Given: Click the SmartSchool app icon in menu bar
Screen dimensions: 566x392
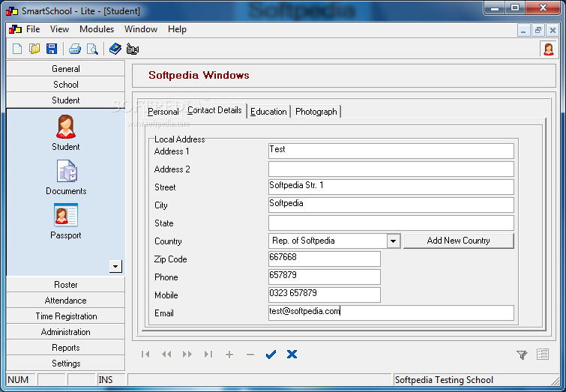Looking at the screenshot, I should pos(15,29).
